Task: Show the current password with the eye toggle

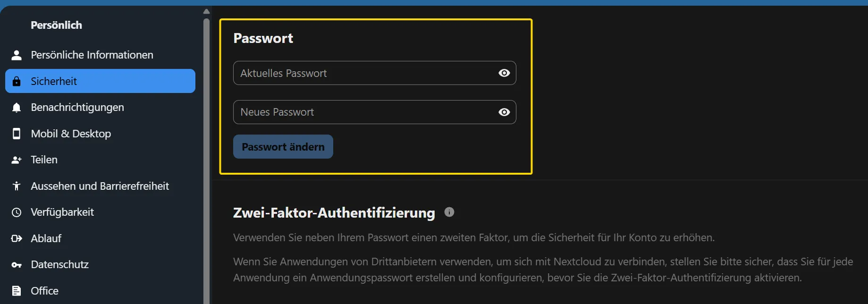Action: pos(504,73)
